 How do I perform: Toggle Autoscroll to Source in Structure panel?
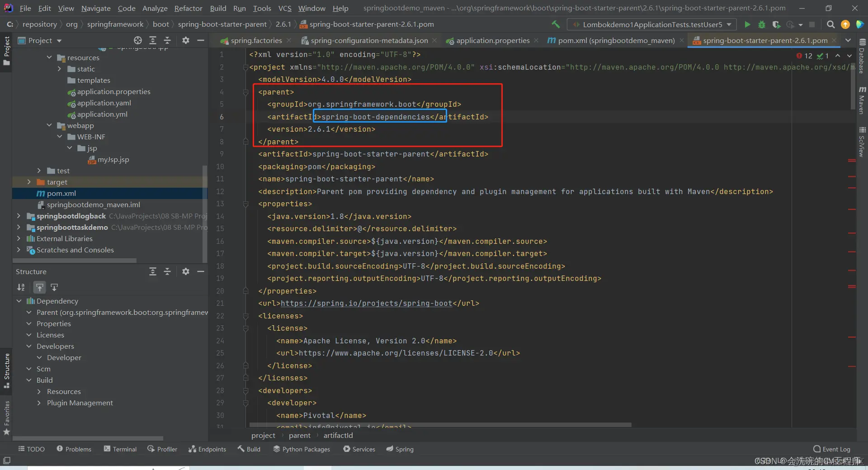[40, 287]
